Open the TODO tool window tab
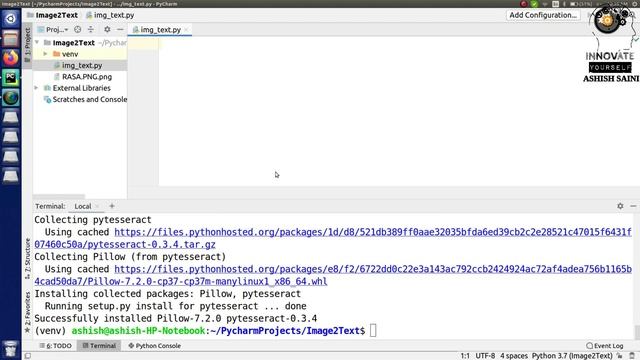The image size is (640, 360). pyautogui.click(x=55, y=346)
